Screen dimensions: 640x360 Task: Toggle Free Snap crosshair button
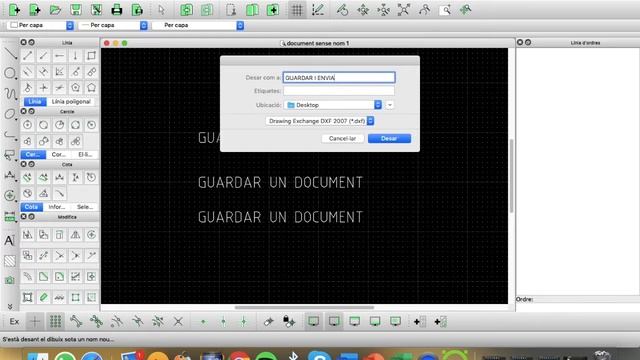[35, 322]
